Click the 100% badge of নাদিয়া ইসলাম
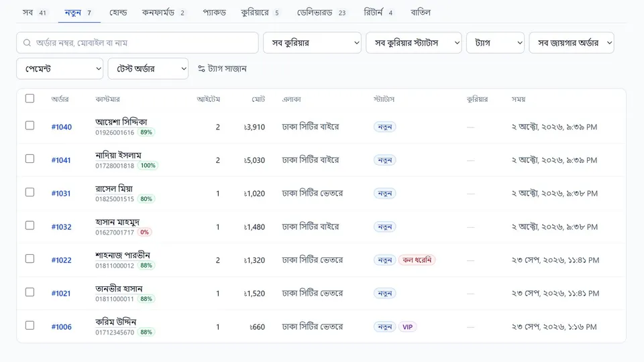Screen dimensions: 644x362 148,166
